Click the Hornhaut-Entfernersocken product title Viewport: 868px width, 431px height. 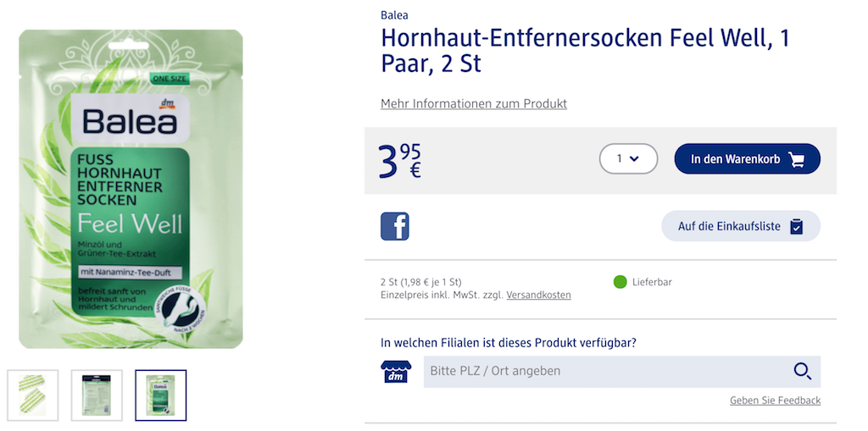(x=585, y=51)
